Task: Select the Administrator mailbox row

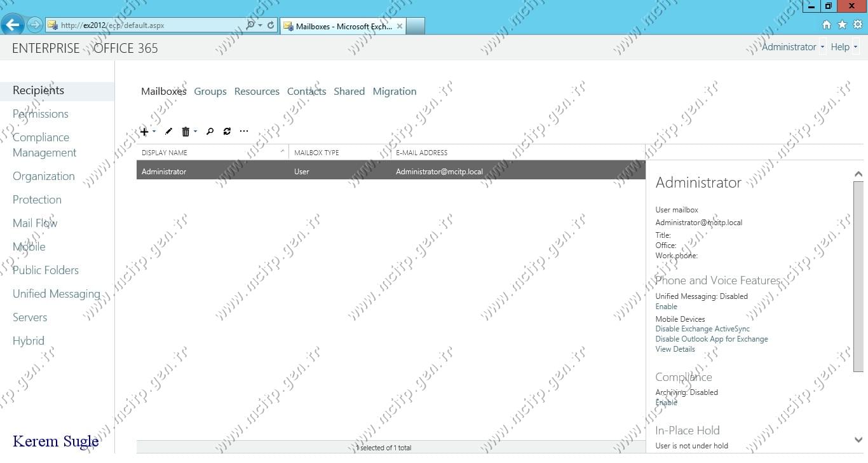Action: click(391, 170)
